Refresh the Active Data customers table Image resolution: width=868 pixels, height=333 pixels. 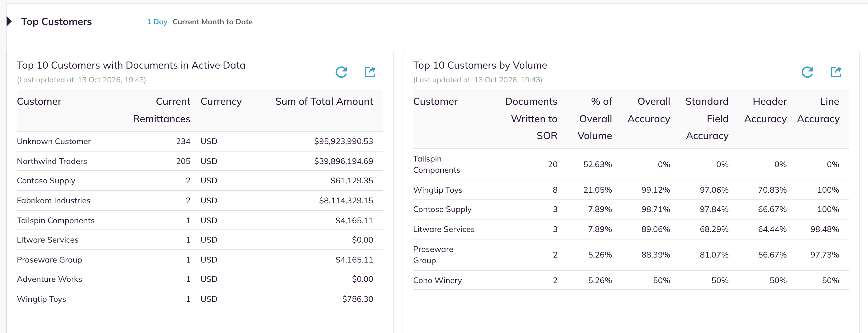click(341, 72)
